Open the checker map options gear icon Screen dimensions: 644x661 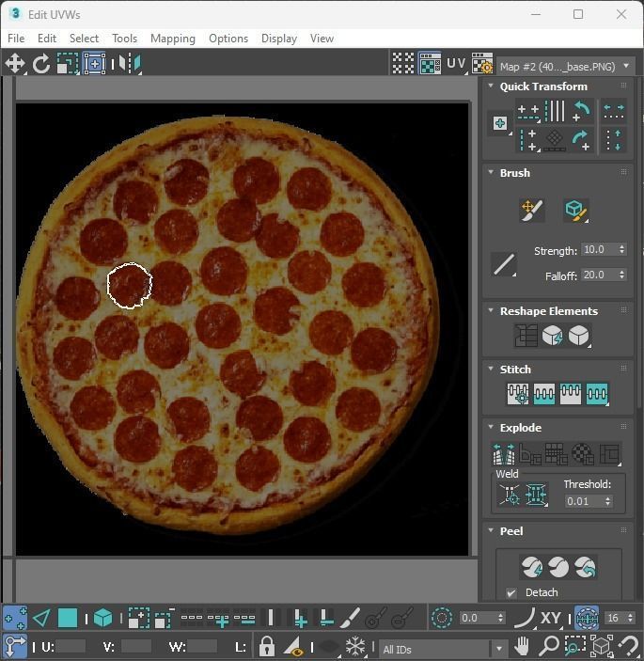coord(482,64)
